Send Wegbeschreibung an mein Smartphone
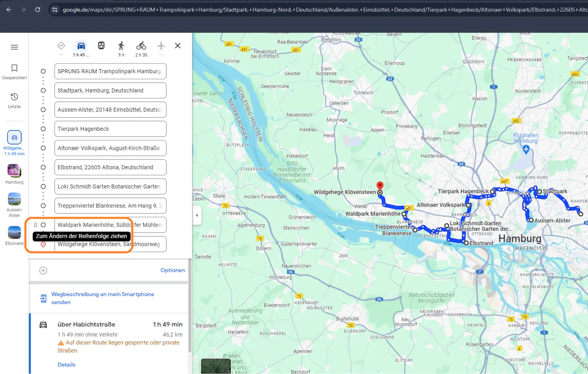Image resolution: width=588 pixels, height=374 pixels. [x=103, y=298]
